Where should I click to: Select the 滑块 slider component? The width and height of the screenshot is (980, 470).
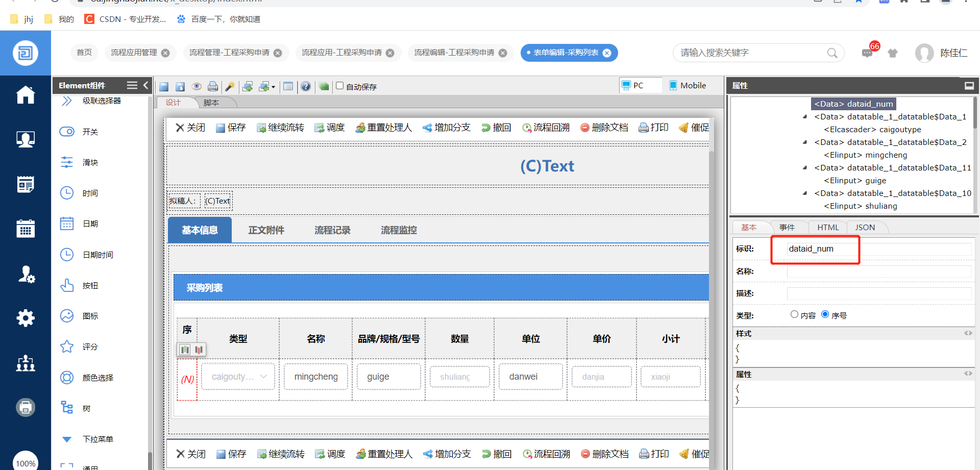click(x=90, y=163)
